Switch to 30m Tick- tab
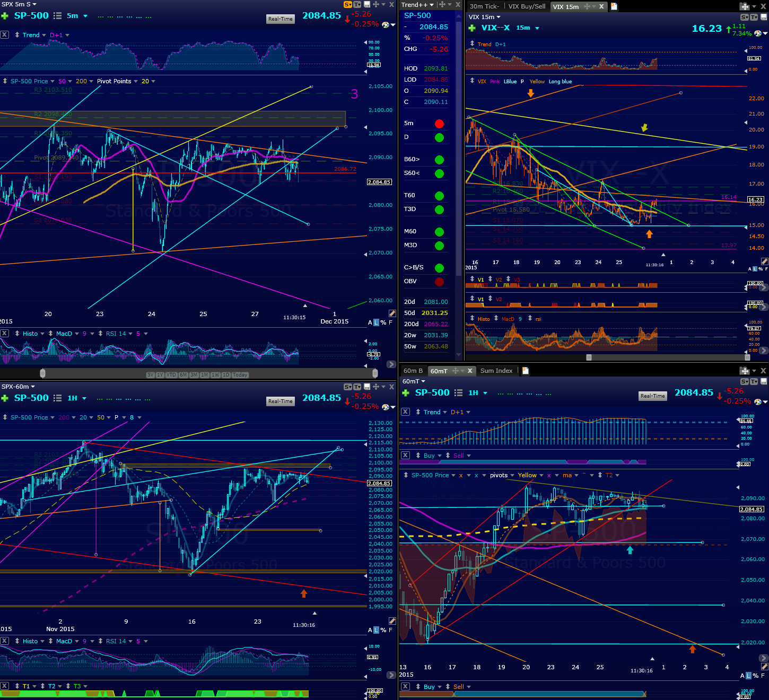769x700 pixels. pos(484,6)
